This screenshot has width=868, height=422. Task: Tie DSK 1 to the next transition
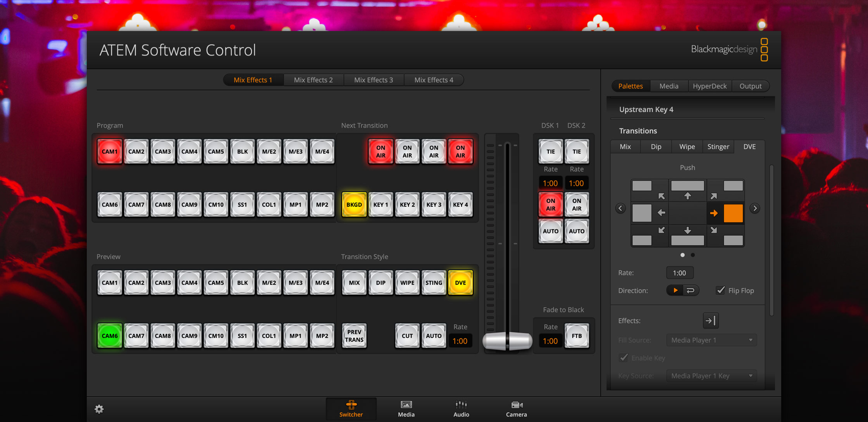550,151
